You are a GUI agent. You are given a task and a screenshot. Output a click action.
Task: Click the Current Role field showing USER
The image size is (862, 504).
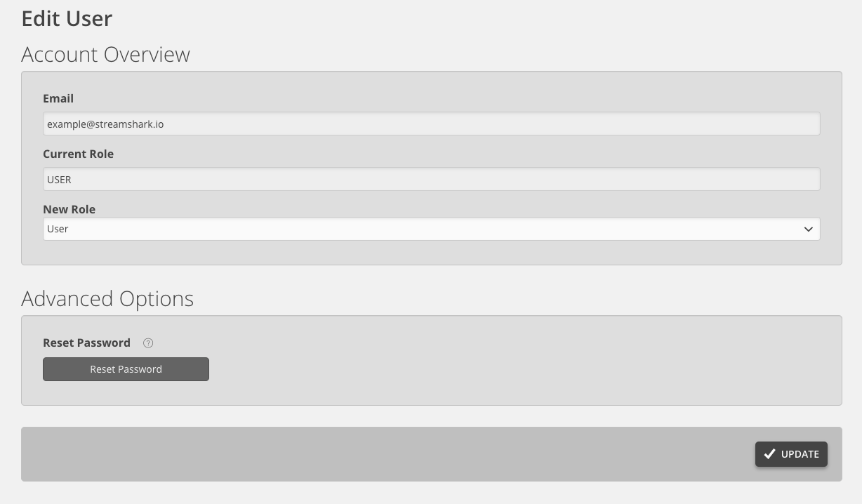pos(431,179)
